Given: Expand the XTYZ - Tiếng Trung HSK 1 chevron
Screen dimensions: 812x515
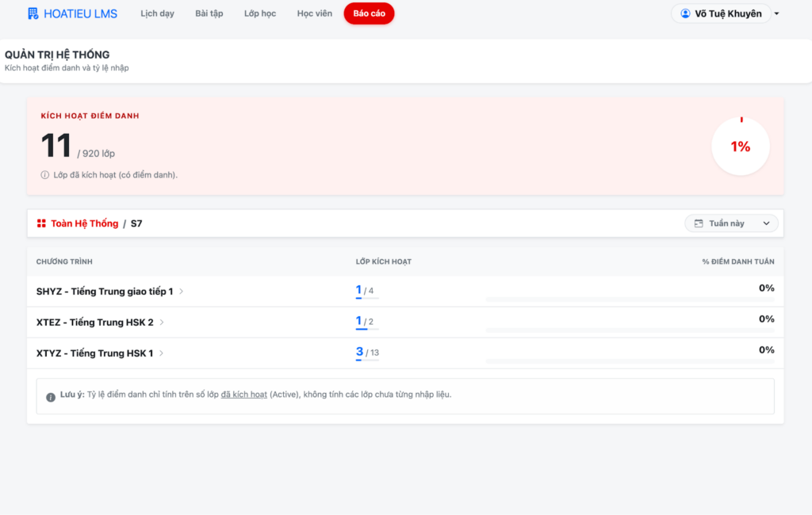Looking at the screenshot, I should [x=162, y=353].
